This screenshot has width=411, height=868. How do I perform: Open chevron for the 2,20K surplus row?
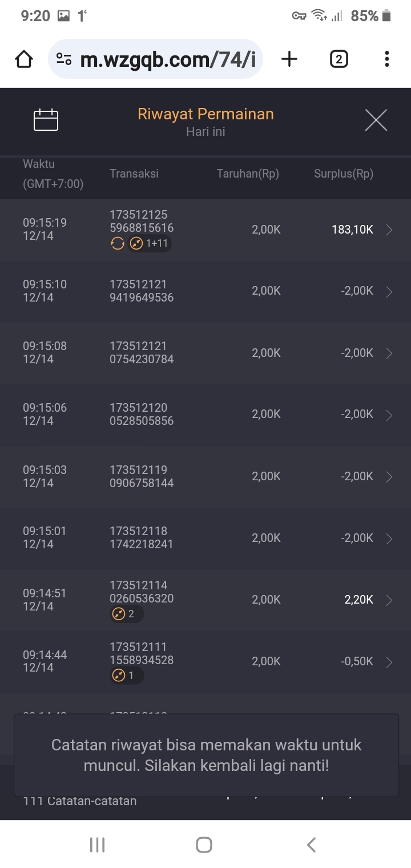click(x=389, y=600)
